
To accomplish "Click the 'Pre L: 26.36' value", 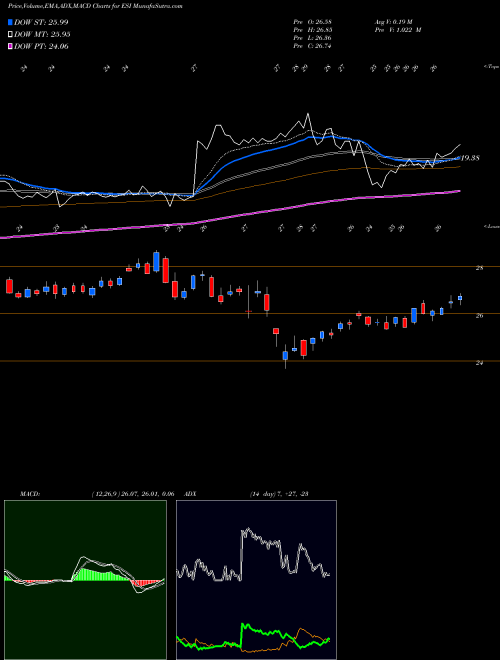I will pos(312,38).
